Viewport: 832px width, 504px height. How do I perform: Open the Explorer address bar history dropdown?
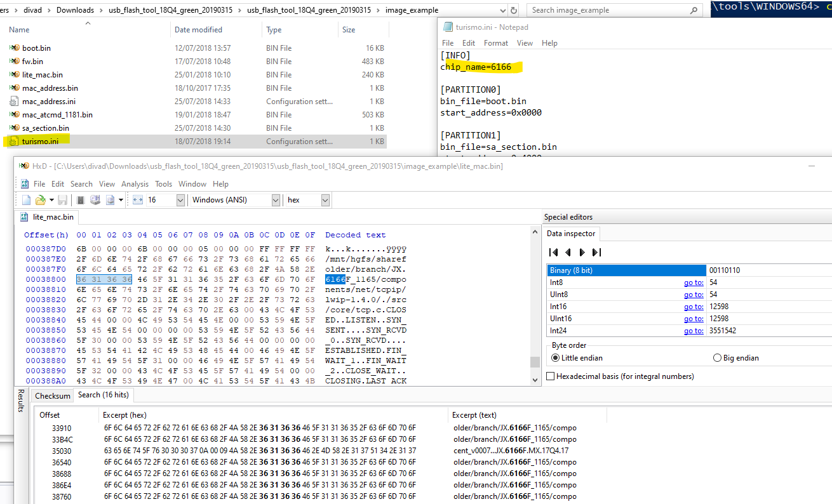pyautogui.click(x=502, y=10)
